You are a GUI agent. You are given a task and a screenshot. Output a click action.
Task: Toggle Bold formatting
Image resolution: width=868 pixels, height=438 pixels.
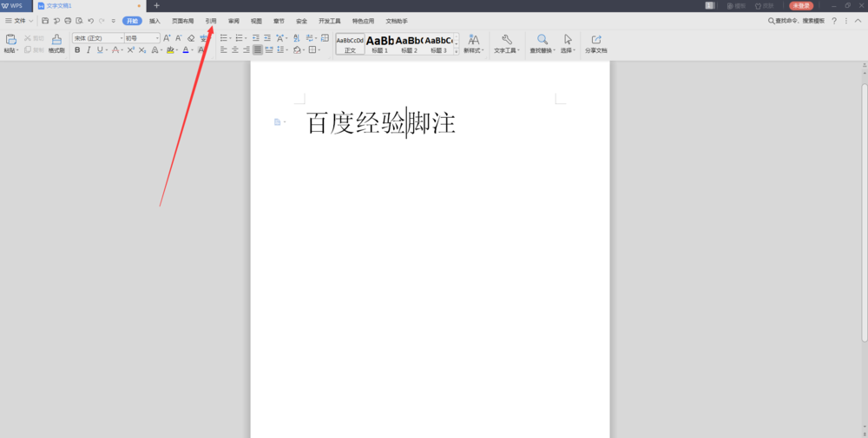coord(77,49)
